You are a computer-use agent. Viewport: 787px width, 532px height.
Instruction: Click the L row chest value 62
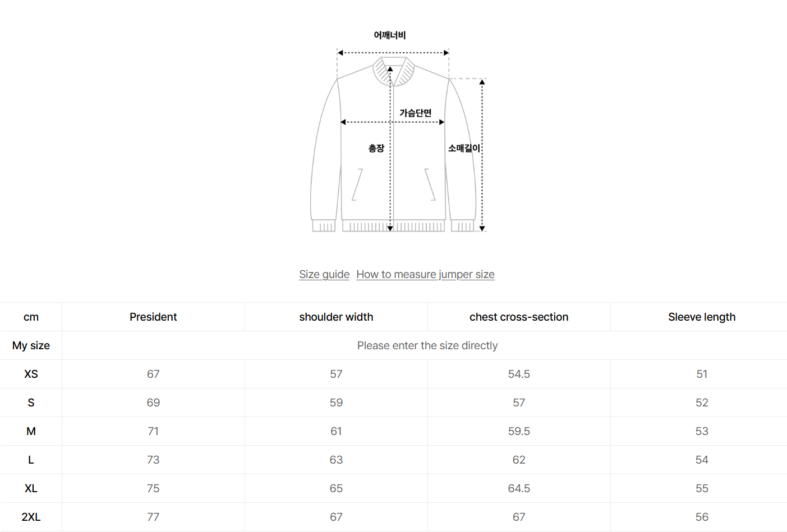(519, 460)
